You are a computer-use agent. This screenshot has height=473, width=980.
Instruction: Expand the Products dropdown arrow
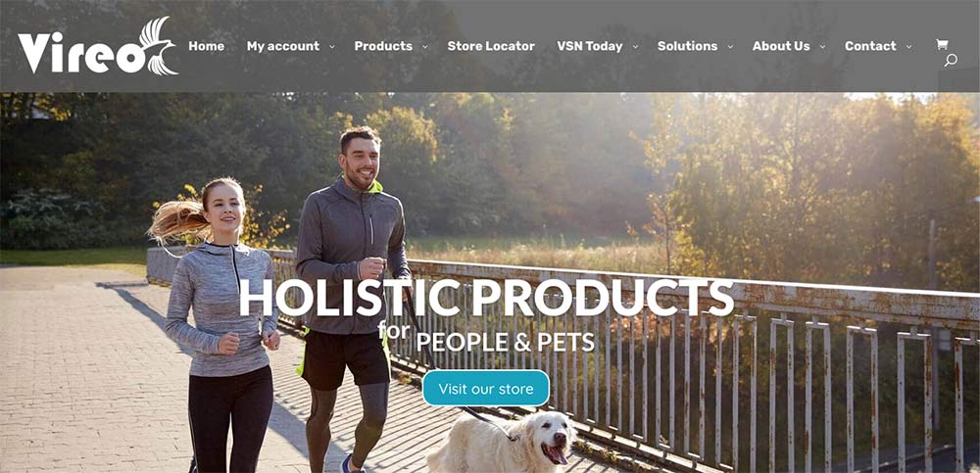pos(425,47)
